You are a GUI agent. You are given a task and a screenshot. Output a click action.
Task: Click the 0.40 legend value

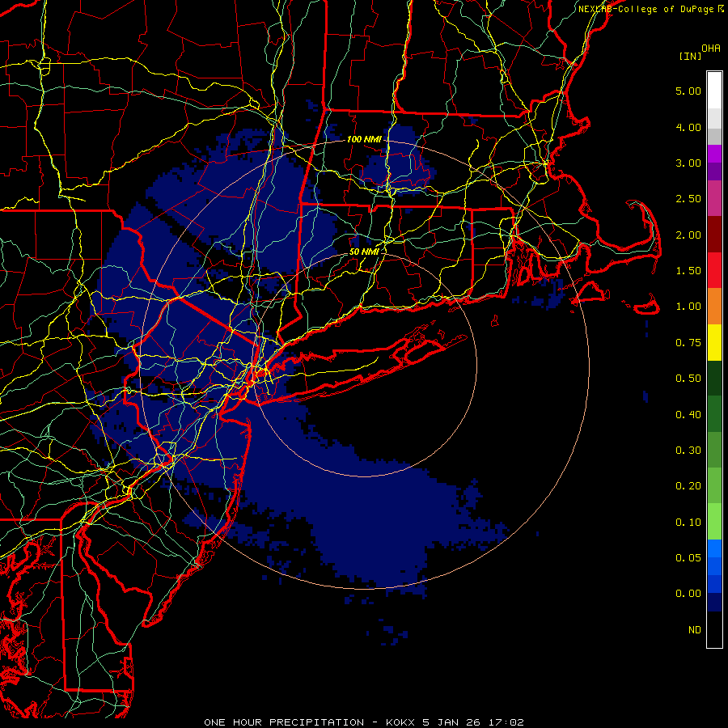pos(688,415)
